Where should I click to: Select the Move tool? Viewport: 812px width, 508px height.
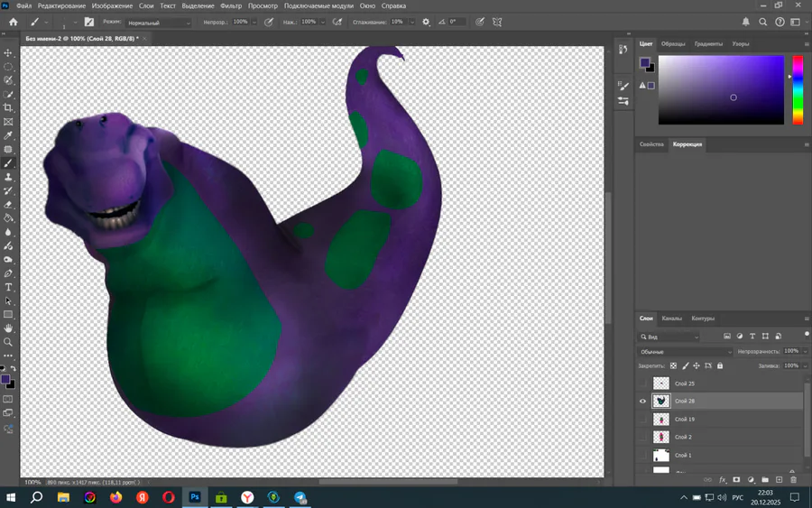pos(8,53)
